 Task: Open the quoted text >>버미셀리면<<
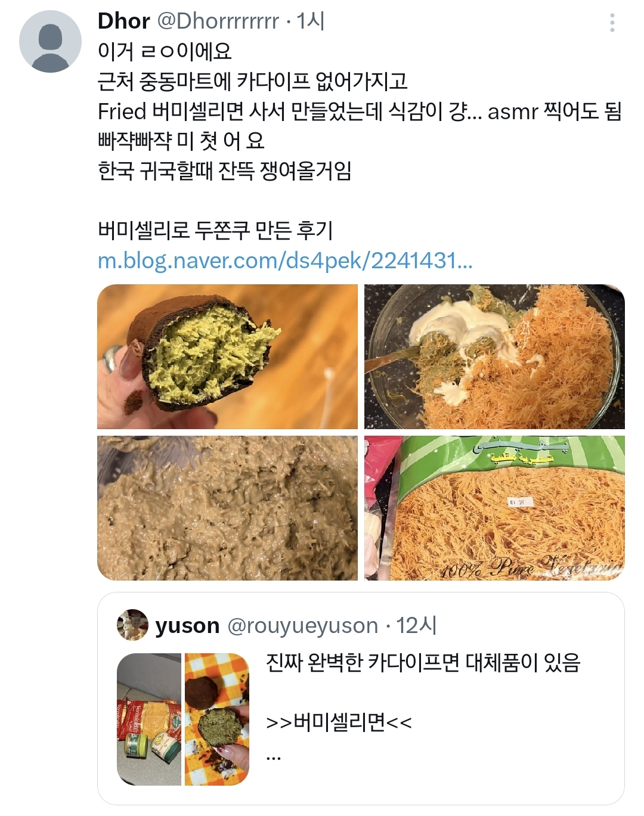tap(339, 722)
